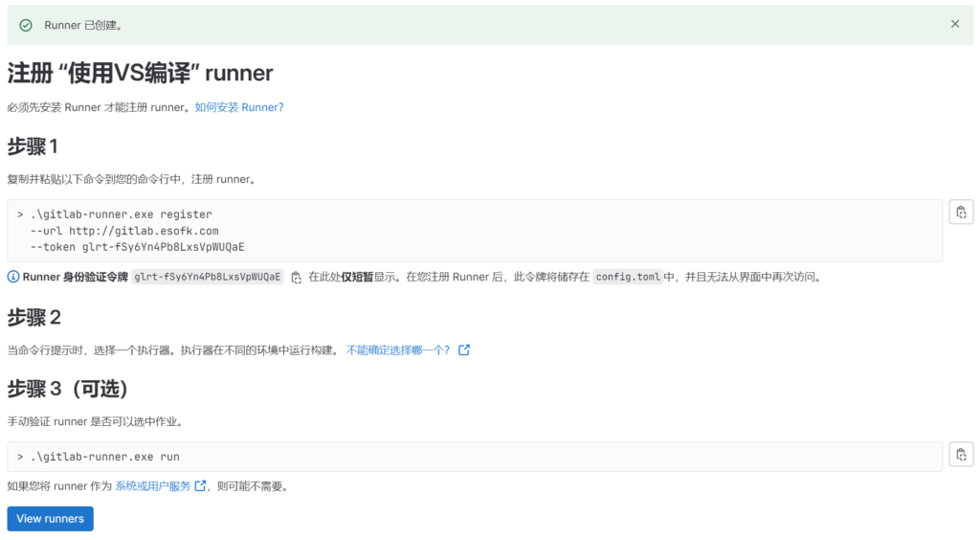Viewport: 980px width, 540px height.
Task: Click external-link icon after 不能确定选择哪一个
Action: 464,350
